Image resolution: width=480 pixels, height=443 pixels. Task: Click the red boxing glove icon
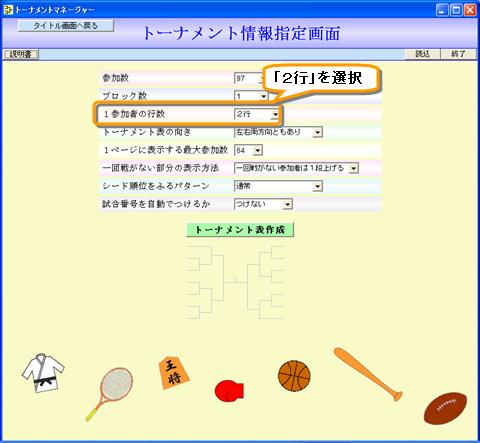coord(229,390)
